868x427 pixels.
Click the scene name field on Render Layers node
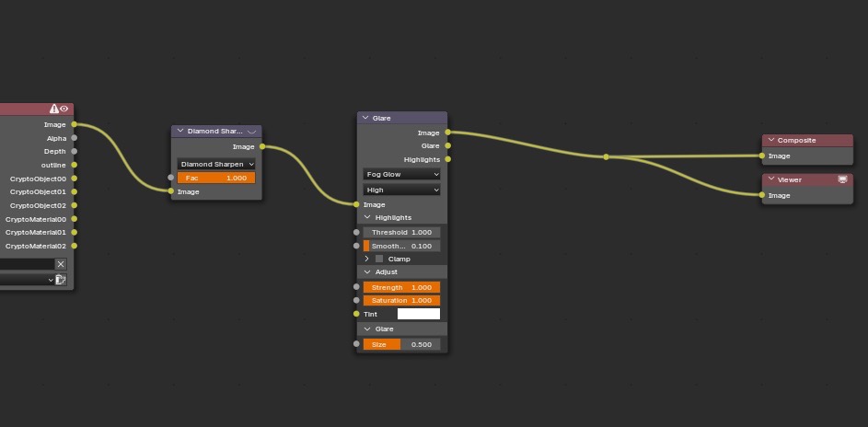click(x=27, y=264)
